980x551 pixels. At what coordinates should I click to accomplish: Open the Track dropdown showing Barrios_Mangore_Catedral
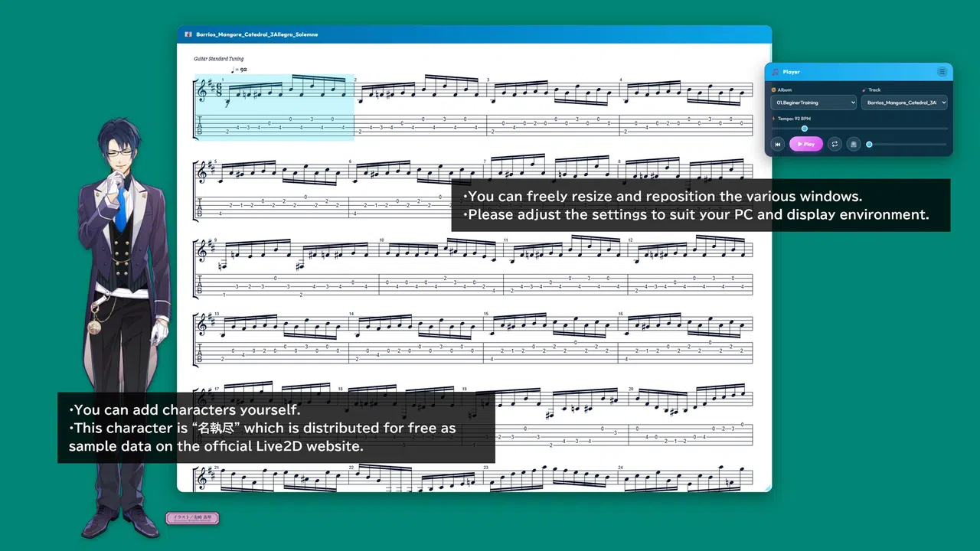point(904,102)
